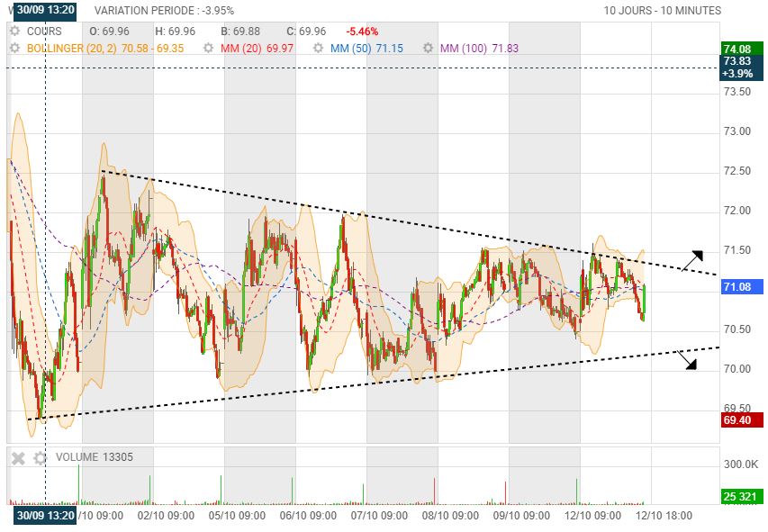This screenshot has height=532, width=768.
Task: Click the green 74.08 high price tag
Action: click(x=742, y=49)
